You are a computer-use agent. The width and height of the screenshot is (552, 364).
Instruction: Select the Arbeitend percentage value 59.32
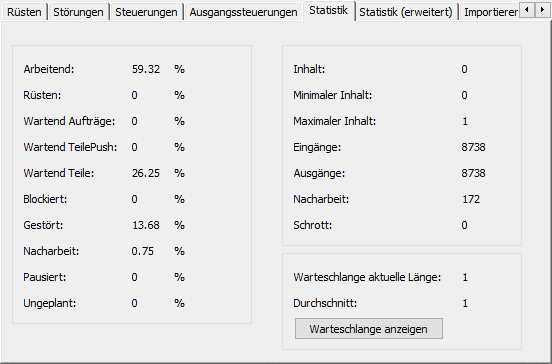click(x=146, y=69)
